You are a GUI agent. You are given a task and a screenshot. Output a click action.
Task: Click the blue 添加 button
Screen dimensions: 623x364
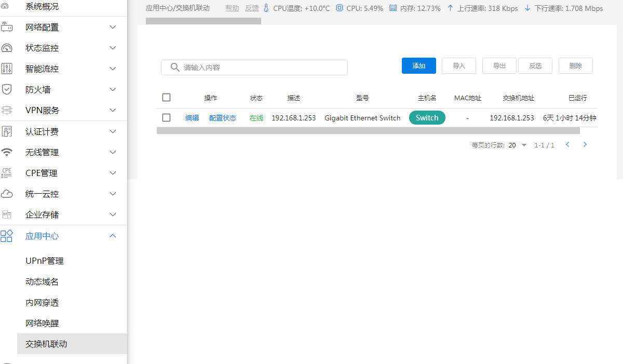418,66
